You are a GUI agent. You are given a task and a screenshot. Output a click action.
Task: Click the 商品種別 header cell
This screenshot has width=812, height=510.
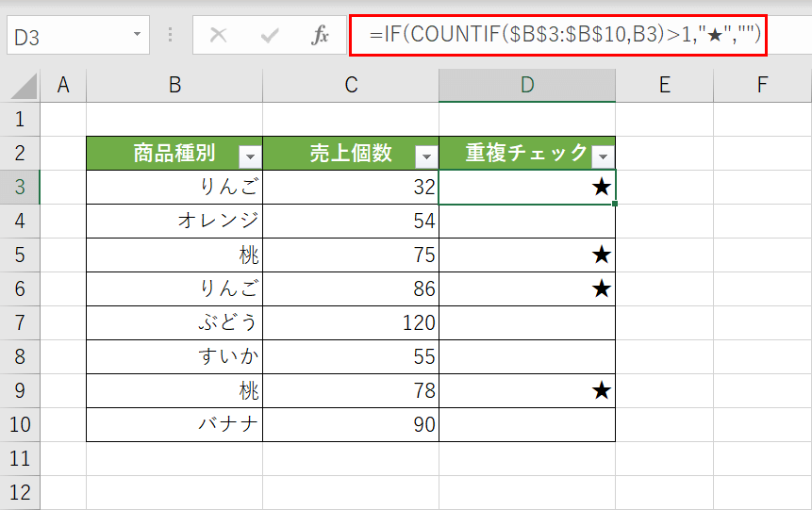click(174, 154)
